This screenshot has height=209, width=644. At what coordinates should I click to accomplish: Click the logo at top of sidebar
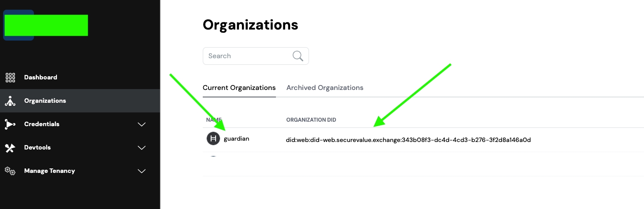point(46,25)
